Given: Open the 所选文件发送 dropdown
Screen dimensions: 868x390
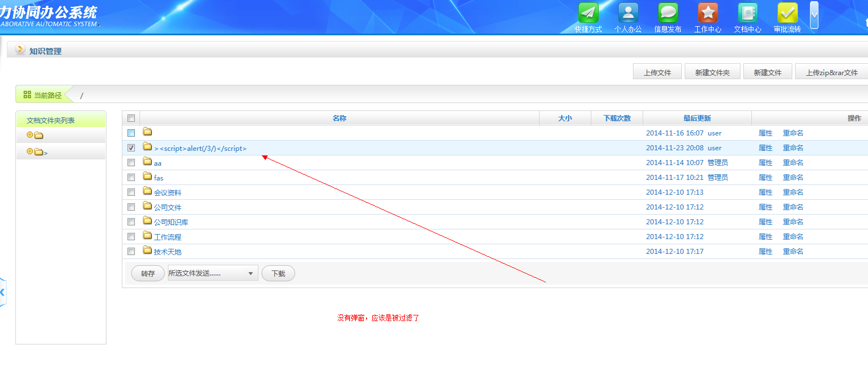Looking at the screenshot, I should (x=213, y=273).
